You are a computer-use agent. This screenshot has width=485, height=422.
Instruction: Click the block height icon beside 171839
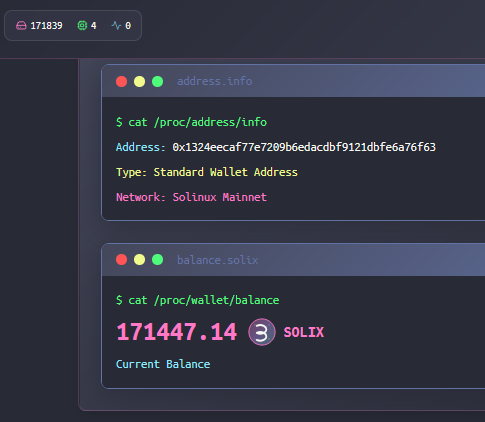pyautogui.click(x=21, y=26)
